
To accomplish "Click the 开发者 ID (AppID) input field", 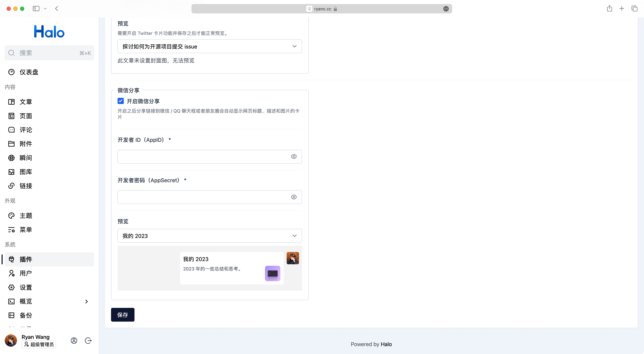I will point(202,157).
